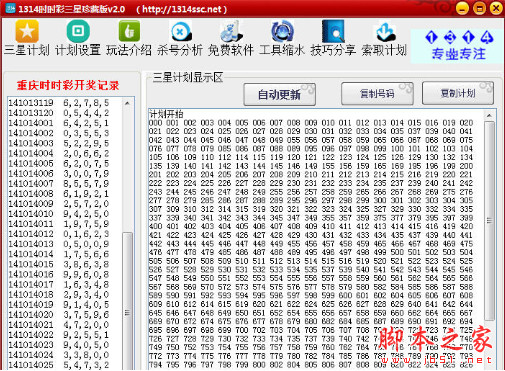This screenshot has width=505, height=371.
Task: Select record 141014001 row
Action: (x=59, y=123)
